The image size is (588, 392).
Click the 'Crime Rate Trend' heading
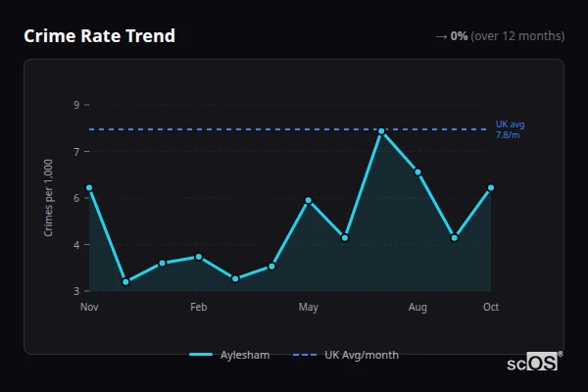(x=99, y=36)
